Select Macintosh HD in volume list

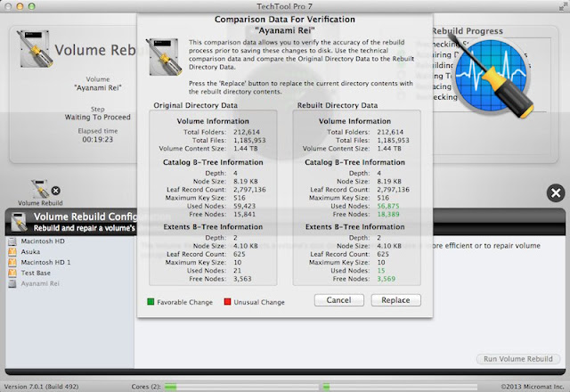pyautogui.click(x=43, y=241)
